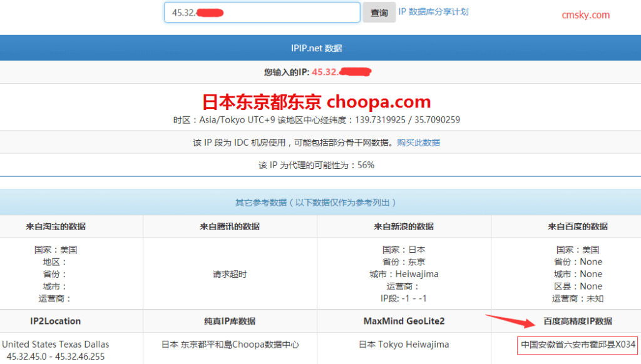Screen dimensions: 641x364
Task: Click the 查询 query button
Action: pos(379,13)
